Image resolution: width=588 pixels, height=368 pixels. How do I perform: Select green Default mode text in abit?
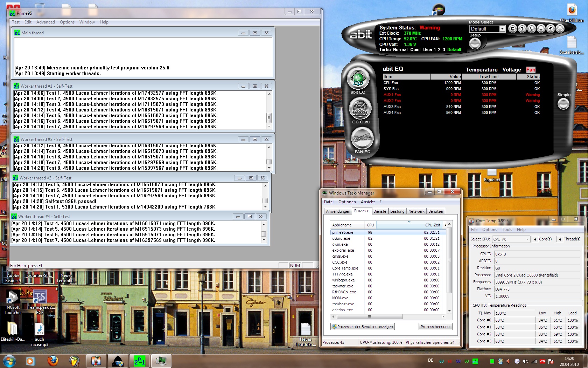[x=454, y=50]
